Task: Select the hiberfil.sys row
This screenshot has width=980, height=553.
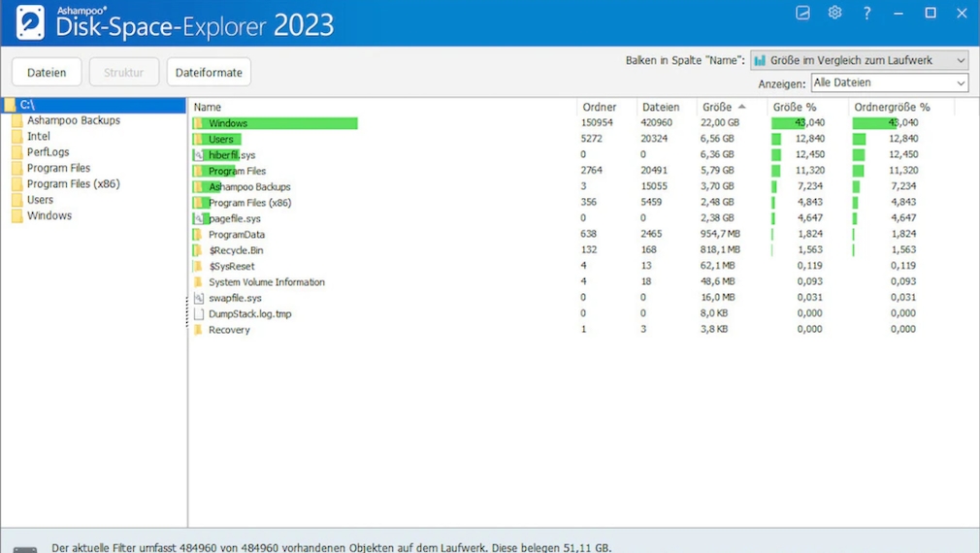Action: coord(572,155)
